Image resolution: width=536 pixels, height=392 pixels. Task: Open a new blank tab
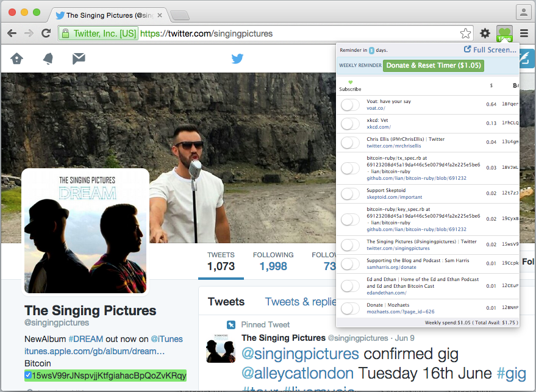pyautogui.click(x=180, y=15)
